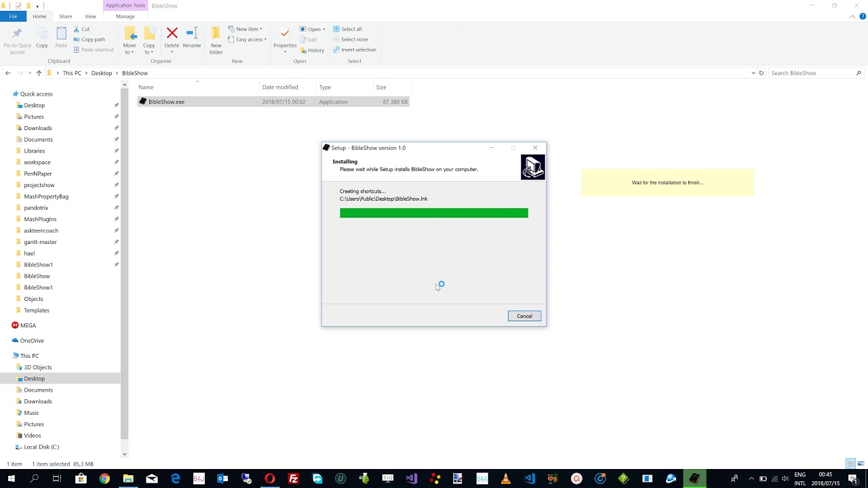The width and height of the screenshot is (868, 488).
Task: Select the PenNPaper quick access folder
Action: click(x=38, y=174)
